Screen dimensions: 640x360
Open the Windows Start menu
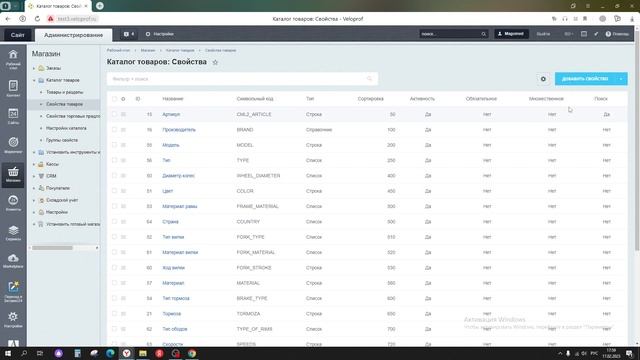point(7,353)
